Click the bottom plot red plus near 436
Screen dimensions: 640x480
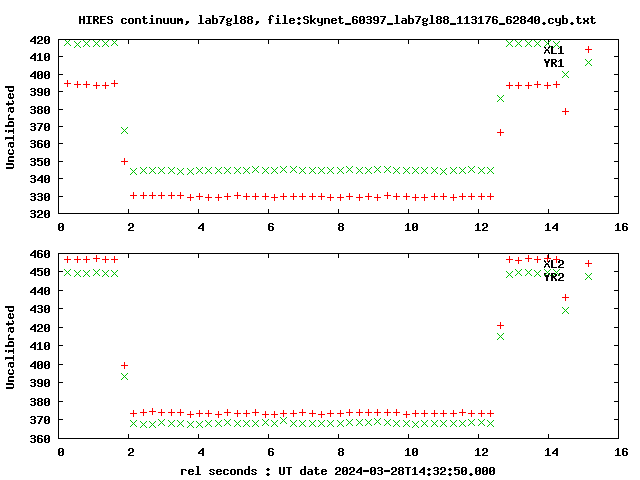(x=565, y=298)
